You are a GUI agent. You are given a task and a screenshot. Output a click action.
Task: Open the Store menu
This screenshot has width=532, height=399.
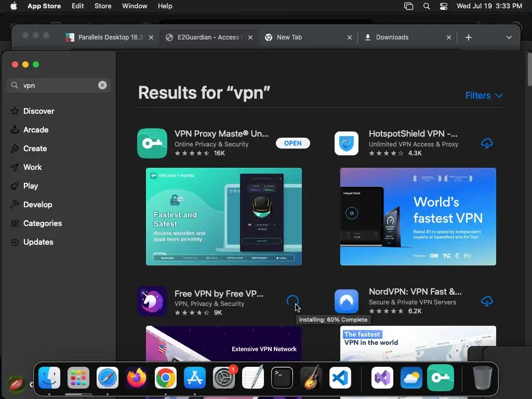click(x=103, y=6)
